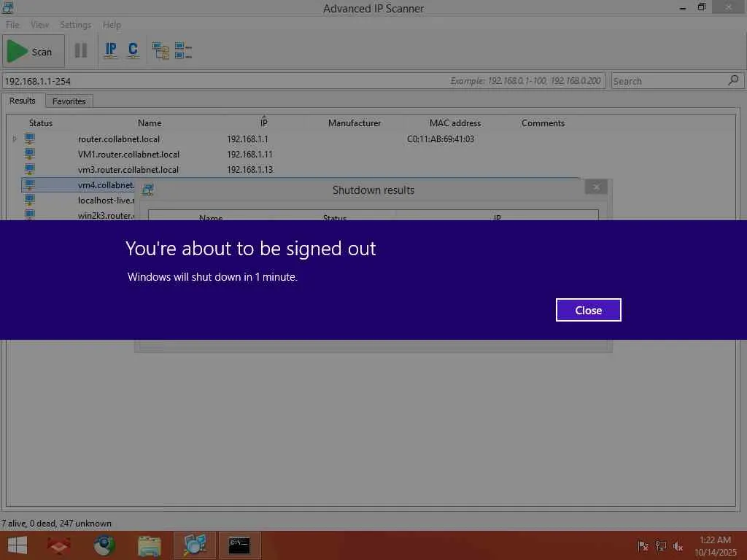Open the Command Prompt taskbar icon

point(239,545)
